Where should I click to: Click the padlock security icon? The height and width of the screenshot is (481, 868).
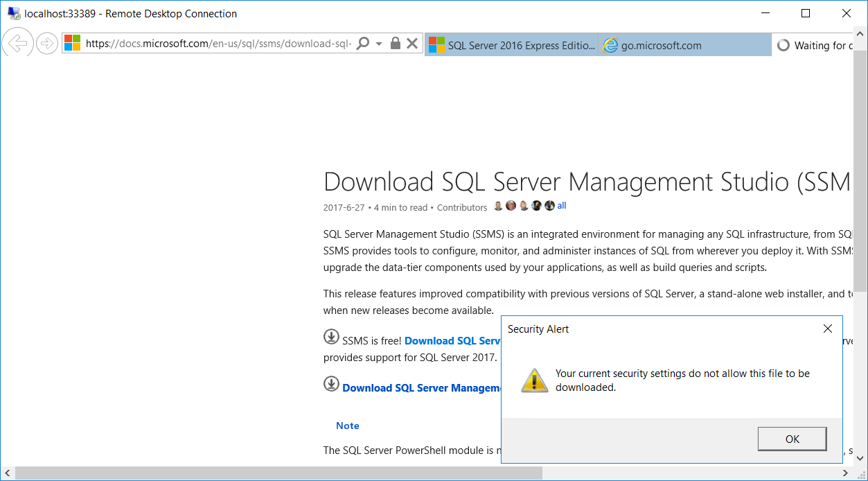[396, 44]
